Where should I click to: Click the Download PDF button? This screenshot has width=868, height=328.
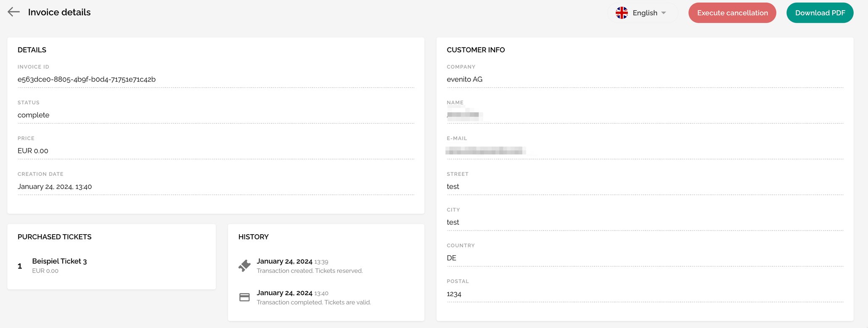(x=819, y=13)
